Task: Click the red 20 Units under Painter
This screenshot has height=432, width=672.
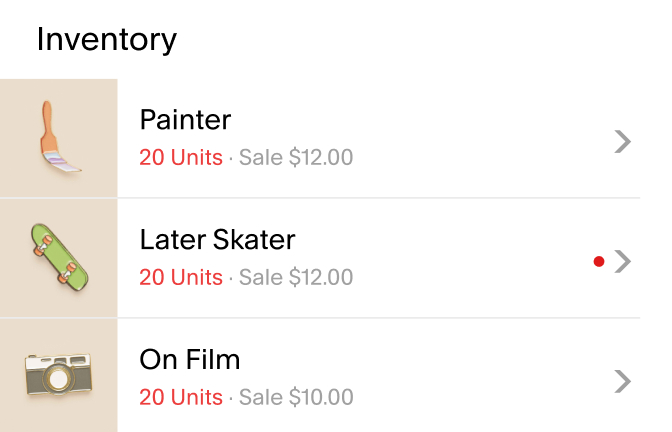Action: 181,157
